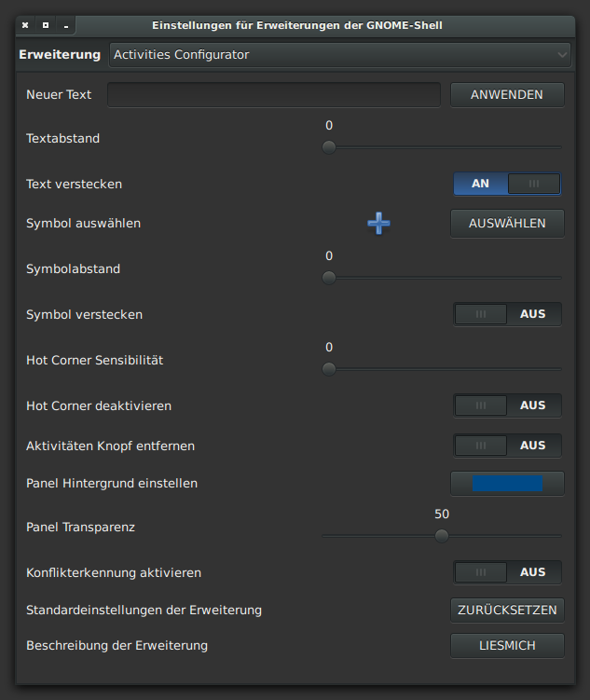Close the settings window
This screenshot has height=700, width=590.
click(x=25, y=25)
